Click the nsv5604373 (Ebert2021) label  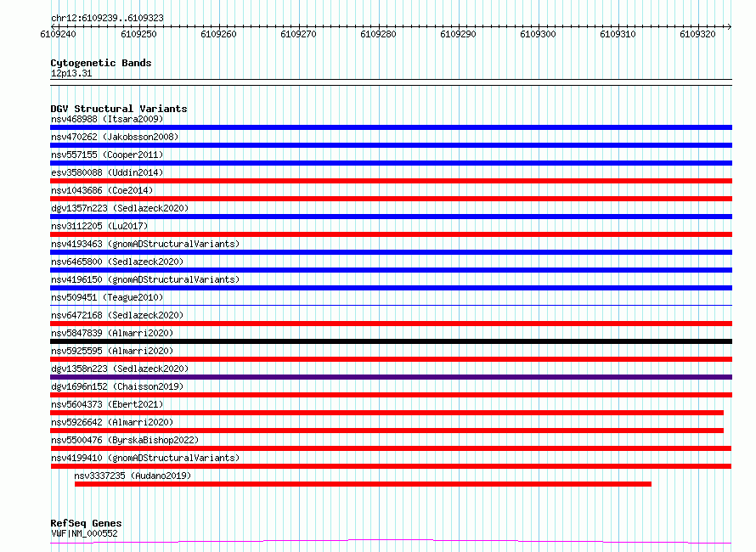pyautogui.click(x=107, y=404)
